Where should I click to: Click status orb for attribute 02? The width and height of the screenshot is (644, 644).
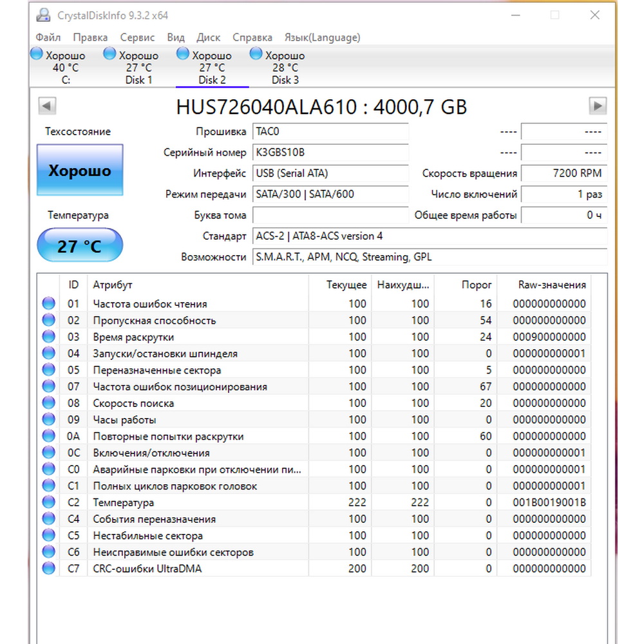pos(48,320)
